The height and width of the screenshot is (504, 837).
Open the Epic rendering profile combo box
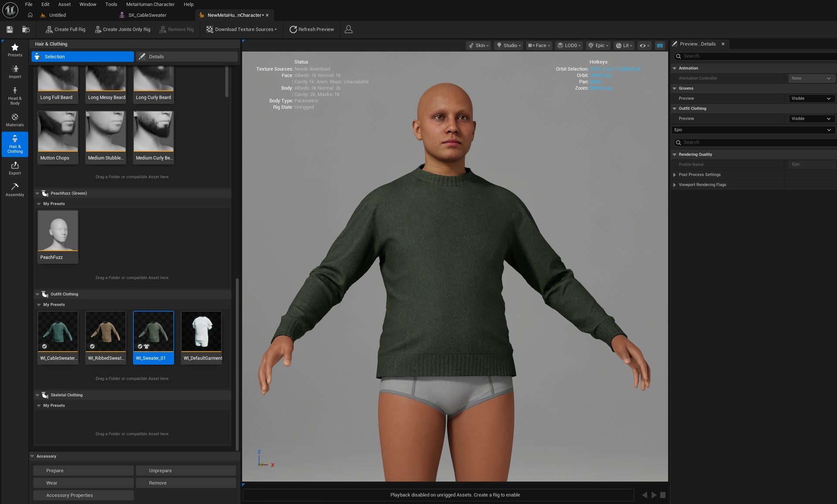pos(753,129)
